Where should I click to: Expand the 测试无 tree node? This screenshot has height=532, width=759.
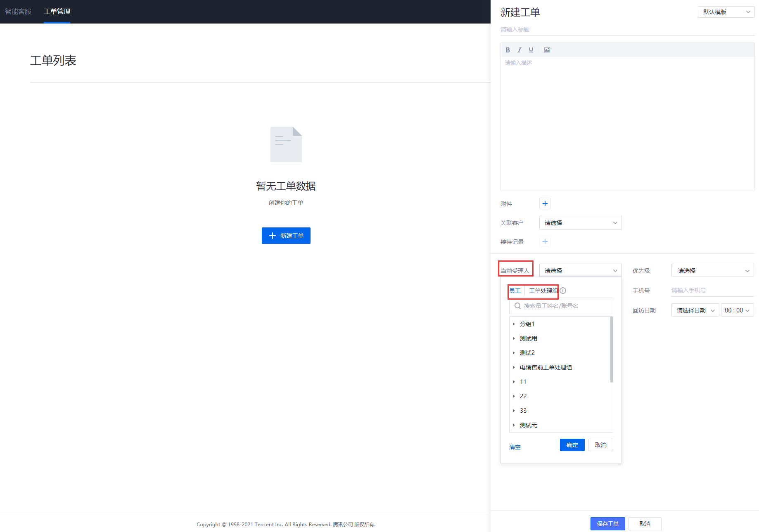pos(514,425)
